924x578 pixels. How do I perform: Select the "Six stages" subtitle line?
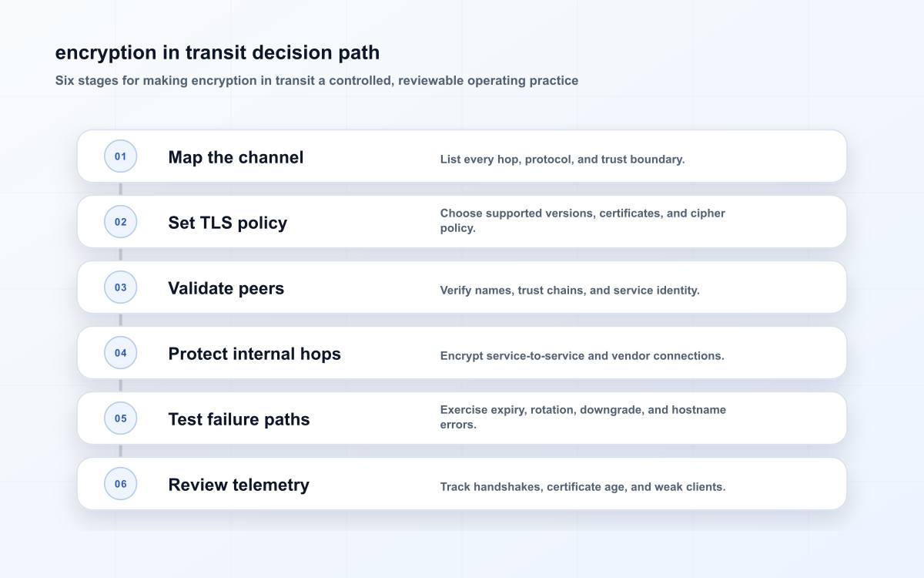316,80
